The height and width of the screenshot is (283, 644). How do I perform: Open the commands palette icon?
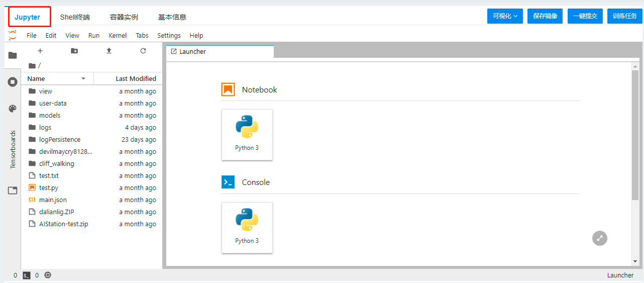[13, 109]
